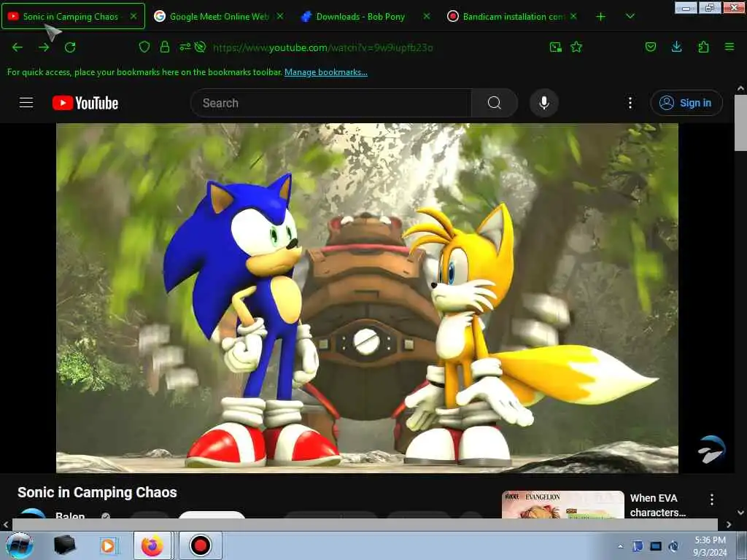747x560 pixels.
Task: Click the scrollbar up arrow
Action: click(x=740, y=88)
